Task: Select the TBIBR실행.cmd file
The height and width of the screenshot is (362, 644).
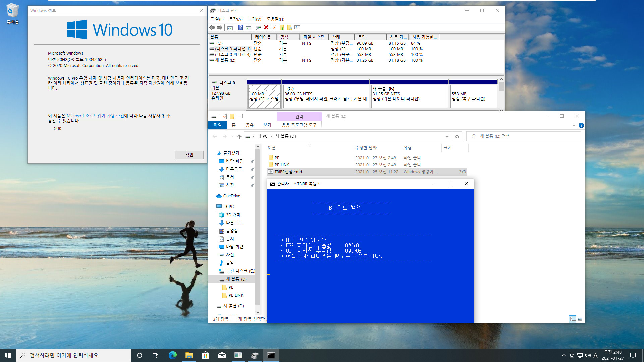Action: (367, 172)
